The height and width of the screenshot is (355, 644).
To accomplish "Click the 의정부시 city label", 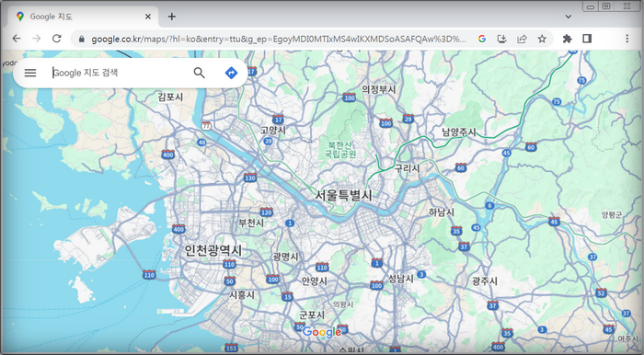I will click(x=379, y=89).
